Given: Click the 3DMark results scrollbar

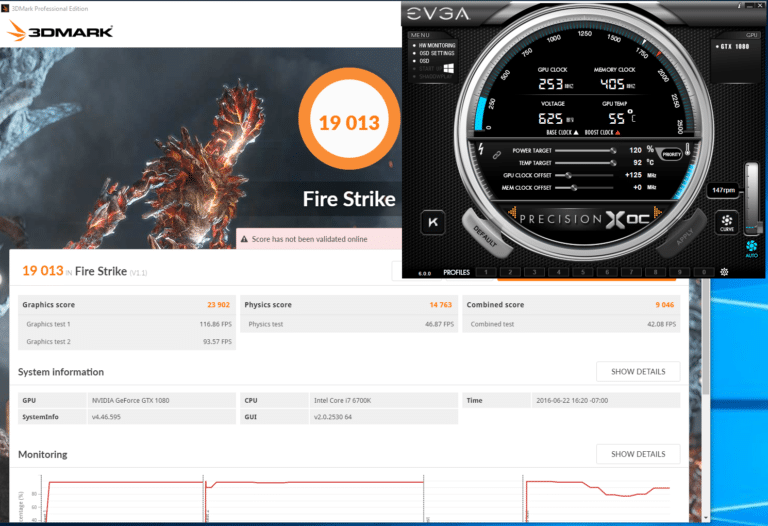Looking at the screenshot, I should (705, 338).
